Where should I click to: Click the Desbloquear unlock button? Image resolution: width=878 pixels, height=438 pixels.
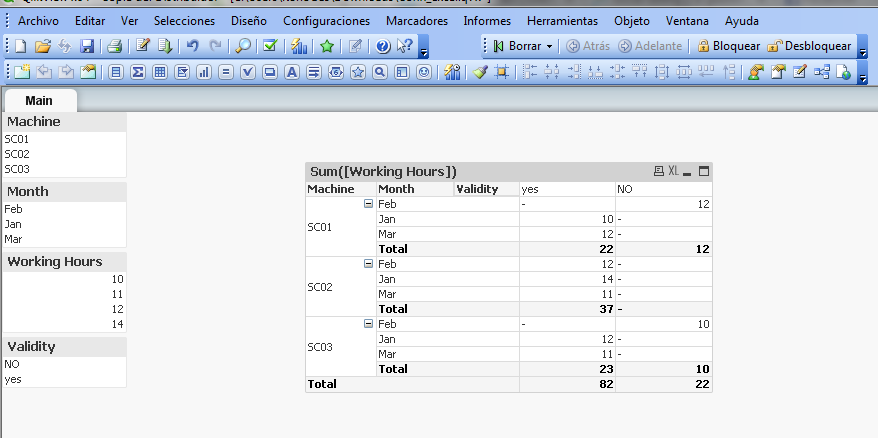coord(809,46)
